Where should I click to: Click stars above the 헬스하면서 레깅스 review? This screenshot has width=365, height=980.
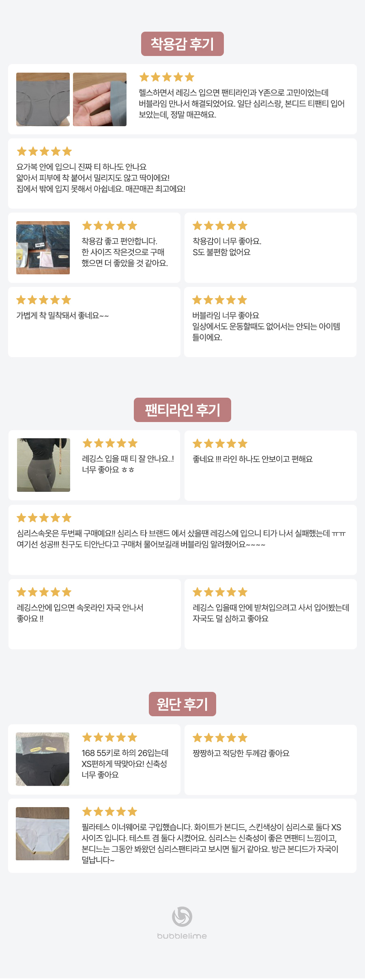(x=167, y=77)
